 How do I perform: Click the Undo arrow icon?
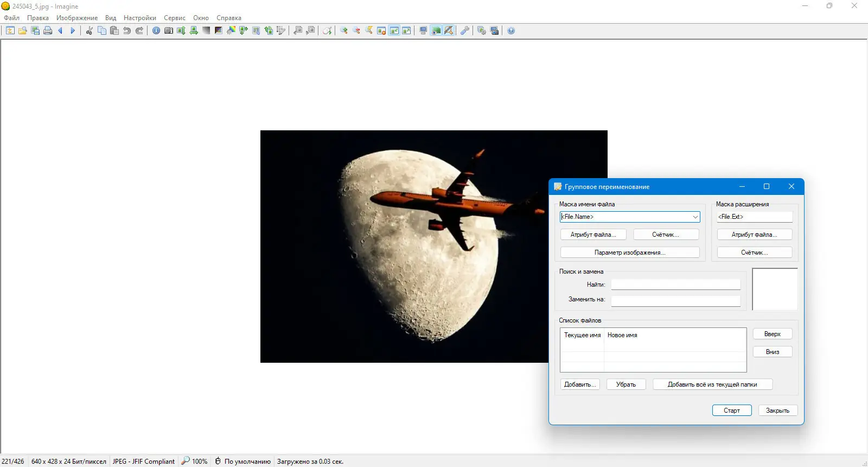coord(127,31)
